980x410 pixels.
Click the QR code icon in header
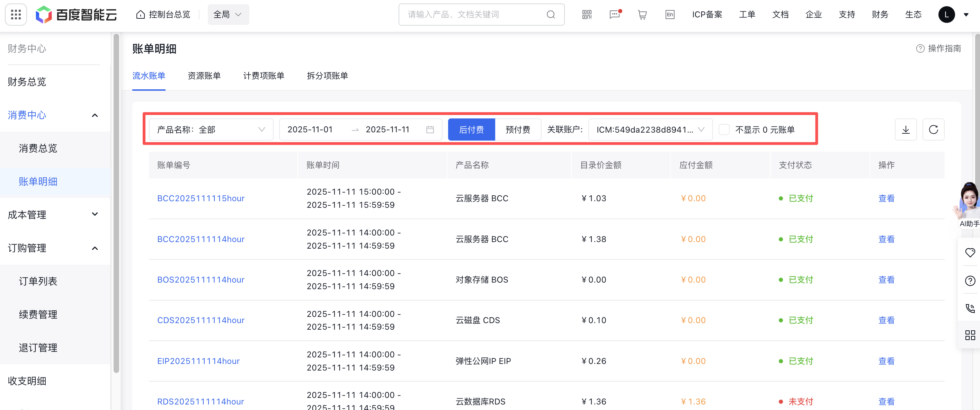coord(587,15)
